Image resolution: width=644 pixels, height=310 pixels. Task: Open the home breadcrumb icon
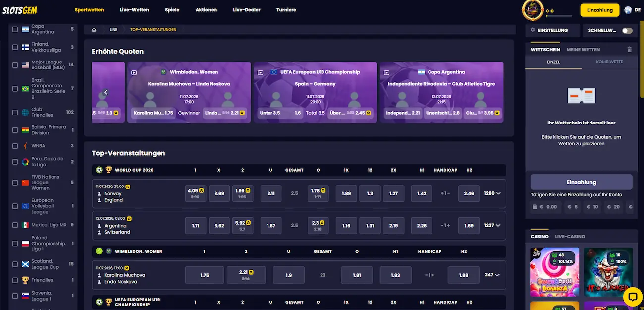[94, 30]
